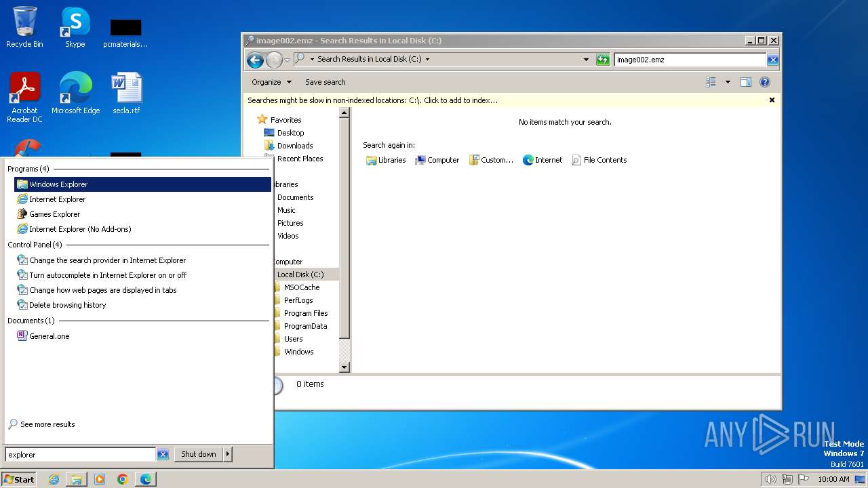Open Recycle Bin desktop icon
Image resolution: width=868 pixels, height=488 pixels.
click(24, 27)
